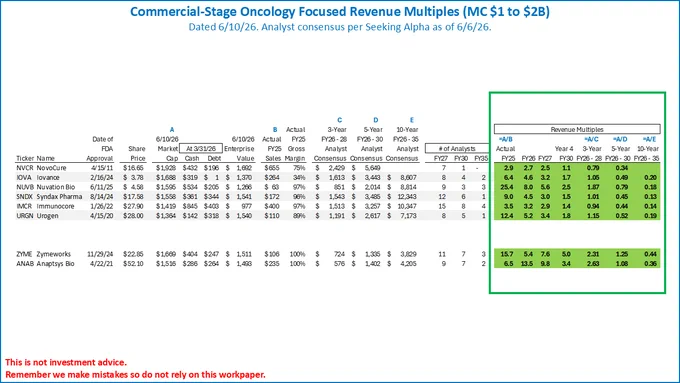Click the '# of Analysts' boxed header
Viewport: 680px width, 383px height.
coord(457,148)
